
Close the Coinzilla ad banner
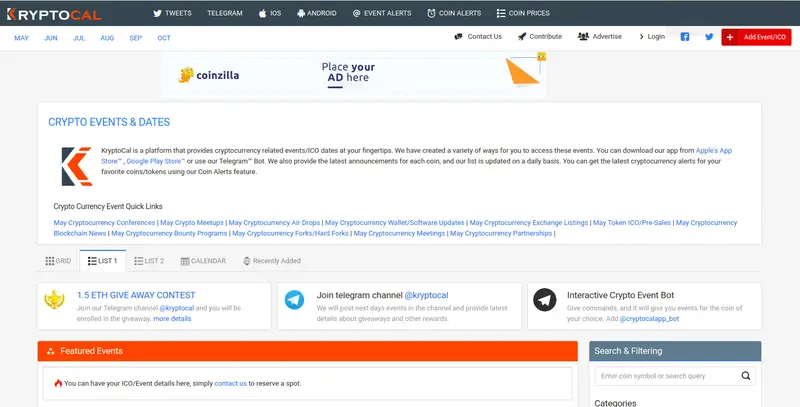pos(541,56)
